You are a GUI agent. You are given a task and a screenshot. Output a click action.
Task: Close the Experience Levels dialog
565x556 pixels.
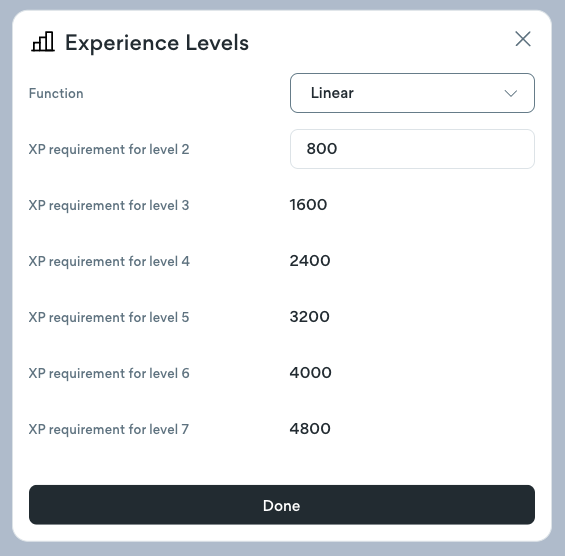pos(522,39)
